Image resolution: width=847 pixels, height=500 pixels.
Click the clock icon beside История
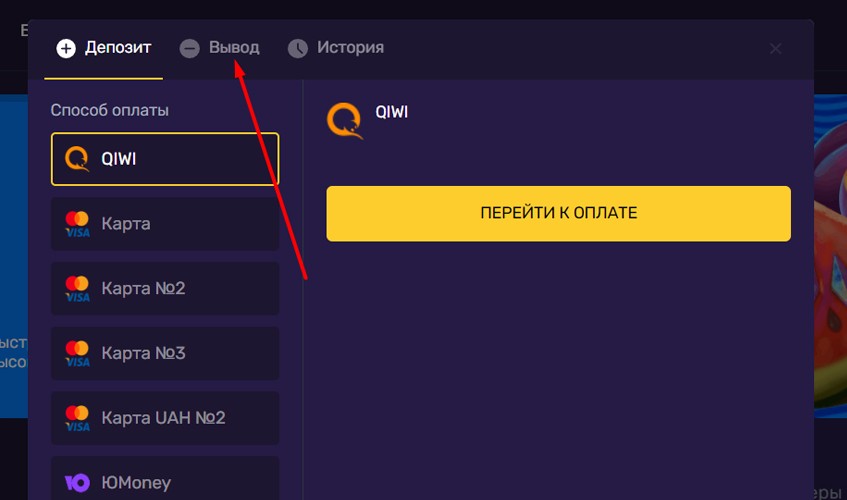[x=298, y=48]
